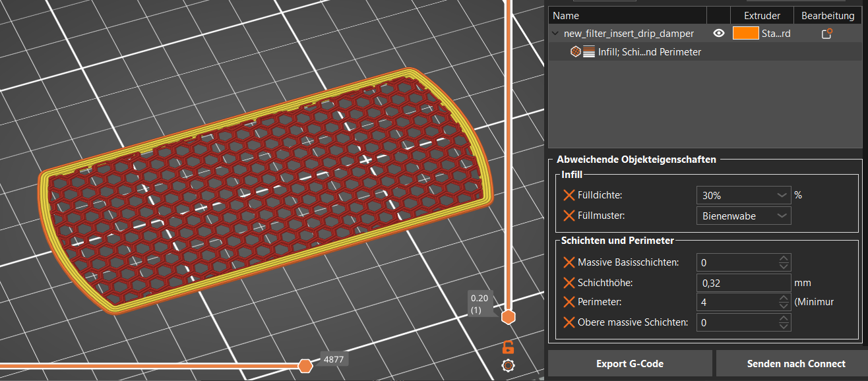The height and width of the screenshot is (381, 868).
Task: Open the layer slider settings gear icon
Action: point(508,366)
